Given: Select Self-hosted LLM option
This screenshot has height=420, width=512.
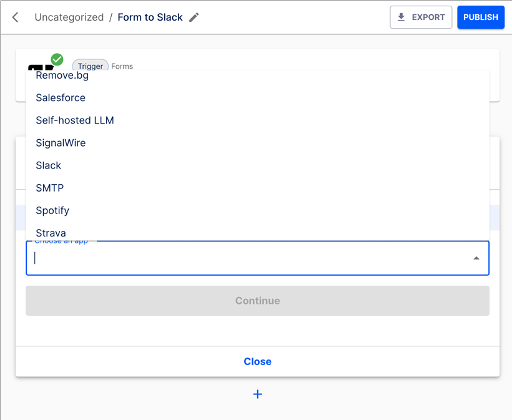Looking at the screenshot, I should (257, 120).
